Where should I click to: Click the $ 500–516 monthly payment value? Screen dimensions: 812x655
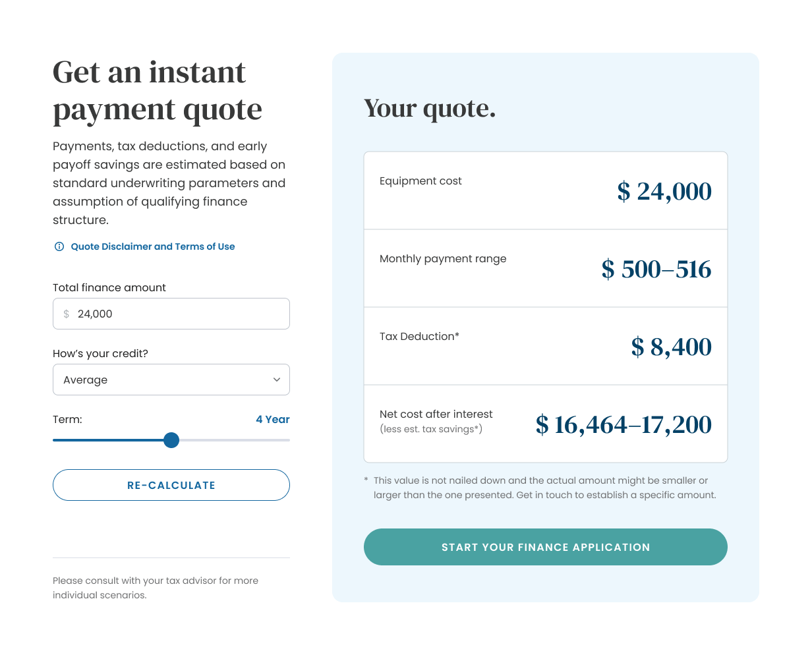(656, 269)
